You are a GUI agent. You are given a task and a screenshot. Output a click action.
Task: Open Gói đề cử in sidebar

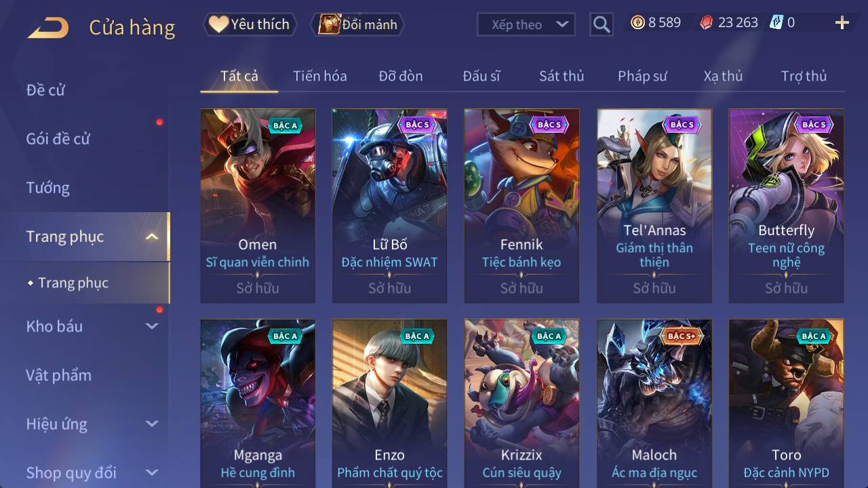[58, 139]
